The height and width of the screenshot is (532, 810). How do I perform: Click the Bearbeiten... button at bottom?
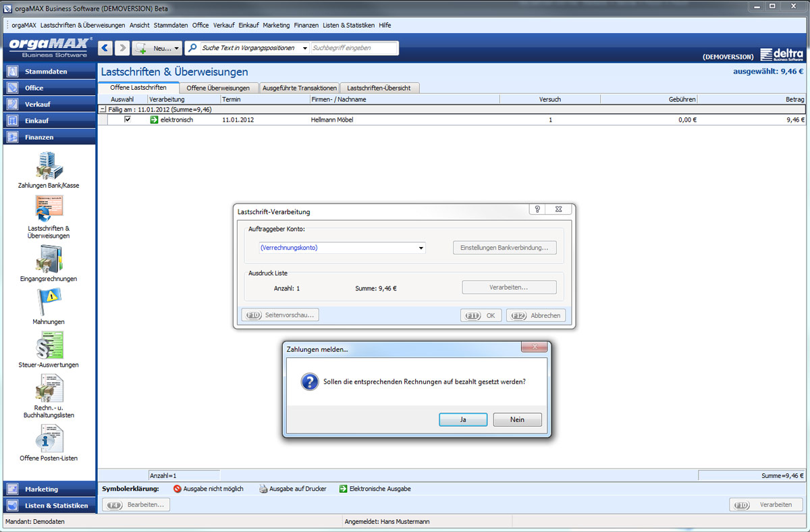tap(136, 504)
